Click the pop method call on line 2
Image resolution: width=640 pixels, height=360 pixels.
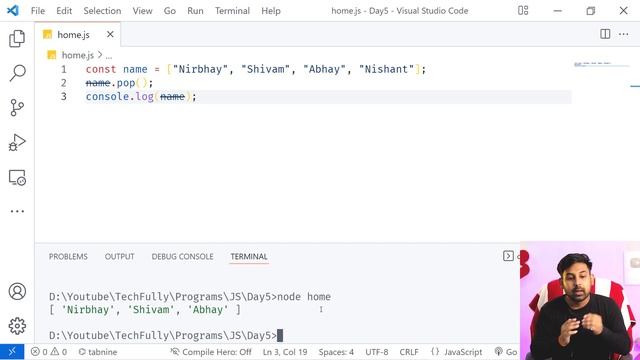[x=126, y=83]
